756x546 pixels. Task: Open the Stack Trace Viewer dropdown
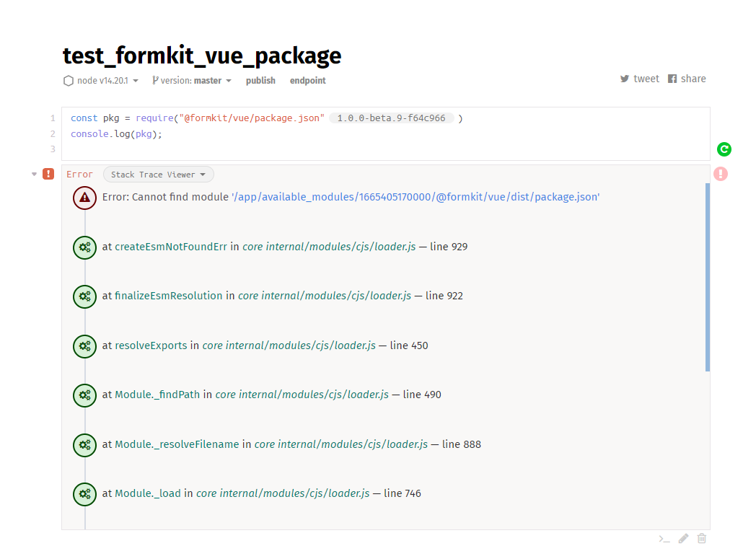click(x=158, y=174)
